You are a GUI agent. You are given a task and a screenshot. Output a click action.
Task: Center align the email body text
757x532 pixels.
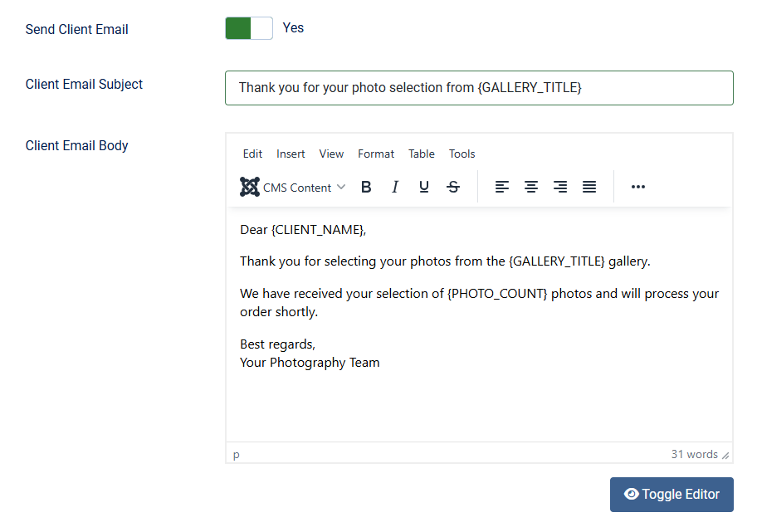coord(531,187)
